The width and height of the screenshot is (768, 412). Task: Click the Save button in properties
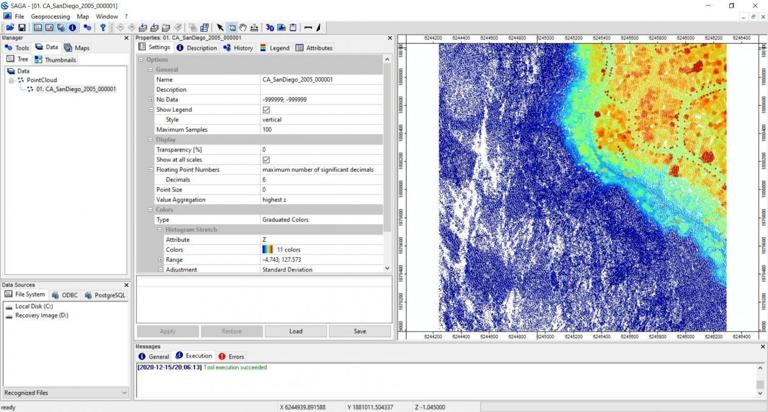[x=360, y=332]
